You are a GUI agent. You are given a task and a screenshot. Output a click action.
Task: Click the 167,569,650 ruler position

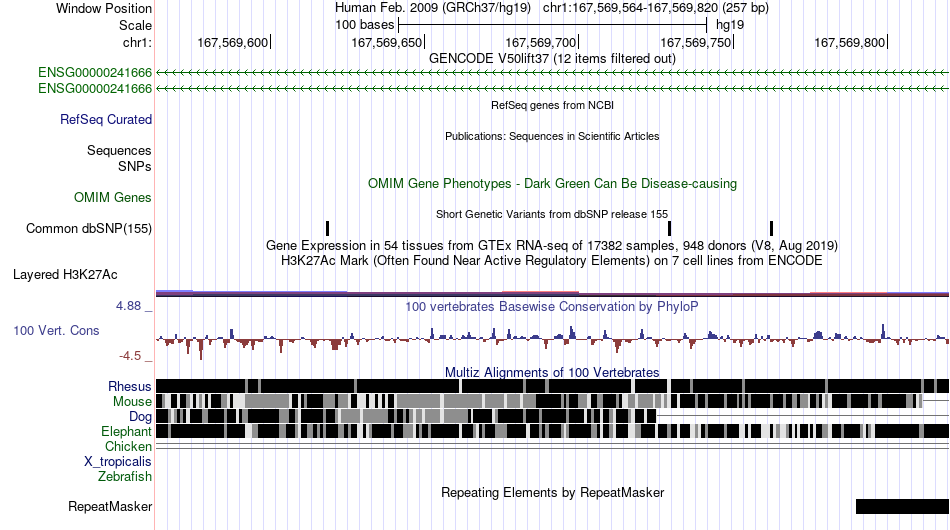pyautogui.click(x=387, y=42)
